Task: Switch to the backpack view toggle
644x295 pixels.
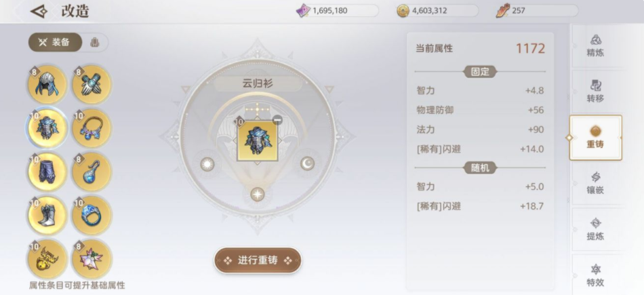Action: tap(95, 42)
